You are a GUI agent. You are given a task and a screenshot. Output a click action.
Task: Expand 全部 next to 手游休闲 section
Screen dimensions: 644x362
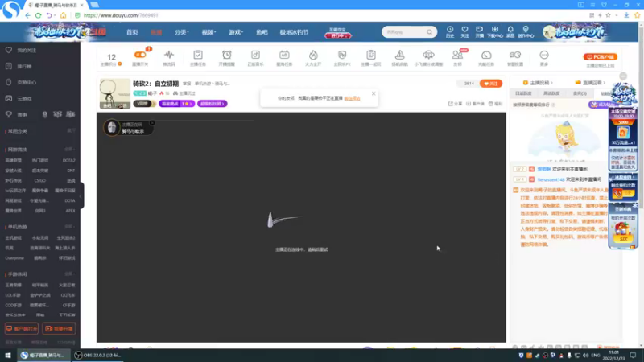(69, 274)
